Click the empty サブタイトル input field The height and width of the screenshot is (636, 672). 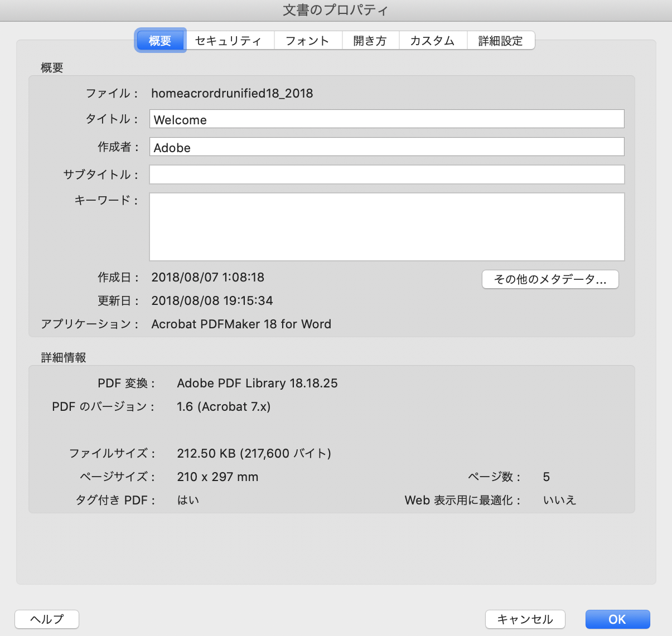(386, 174)
